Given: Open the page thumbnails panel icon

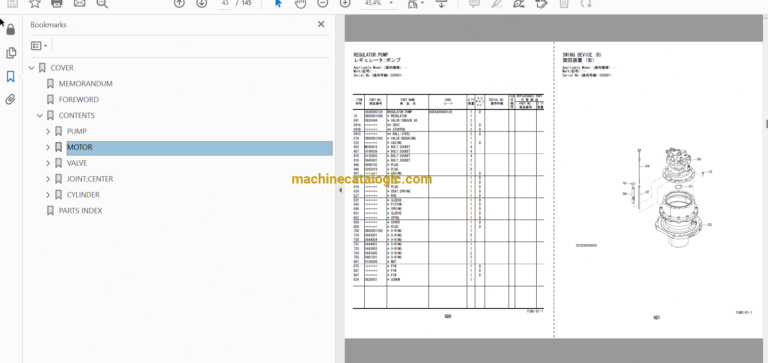Looking at the screenshot, I should click(x=11, y=53).
